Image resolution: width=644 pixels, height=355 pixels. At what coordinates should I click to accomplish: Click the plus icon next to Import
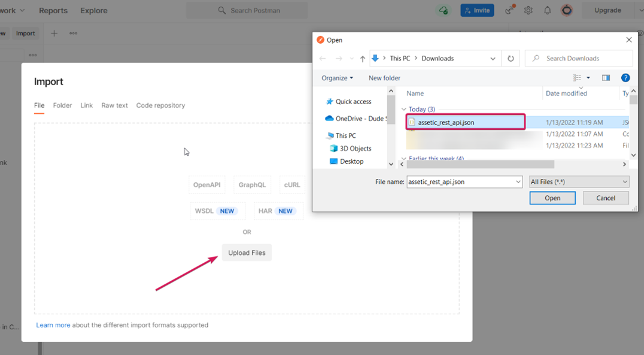pyautogui.click(x=54, y=34)
